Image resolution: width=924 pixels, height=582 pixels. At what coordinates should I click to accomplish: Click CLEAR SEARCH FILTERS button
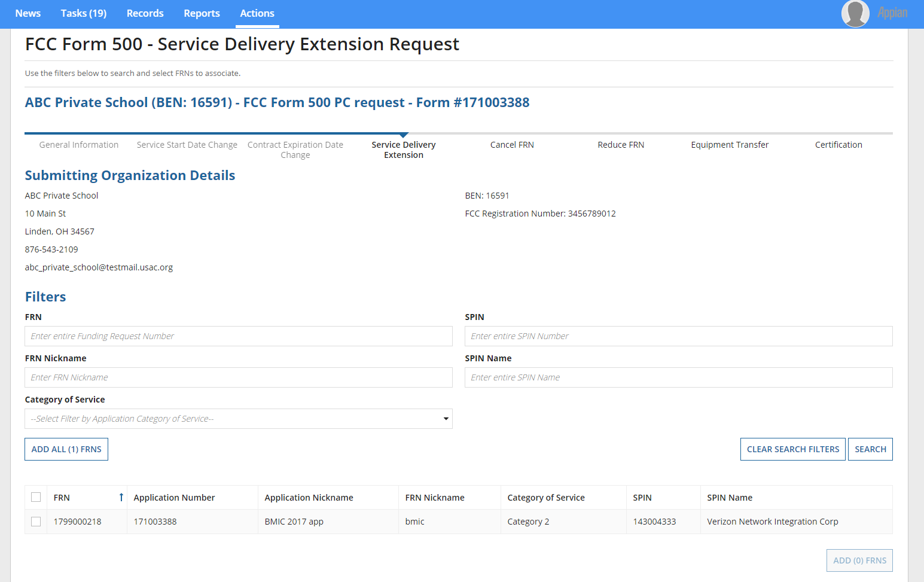point(793,449)
